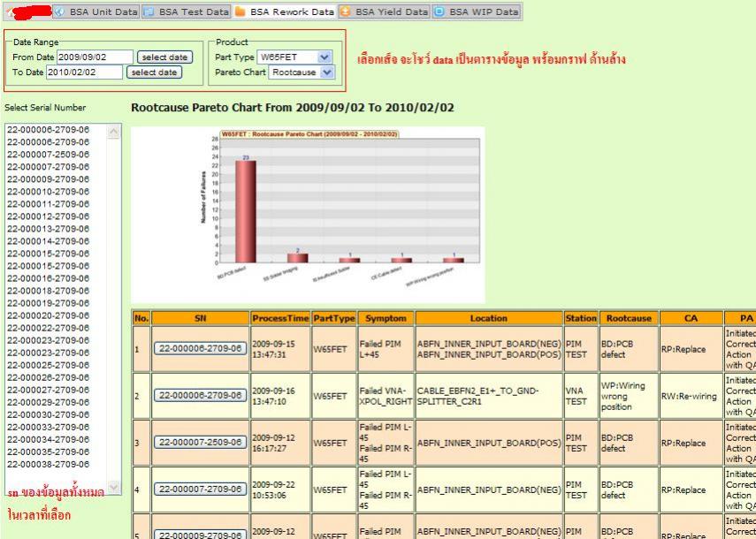Viewport: 756px width, 539px height.
Task: Select 22-000030-2709-06 in the serial list
Action: coord(49,414)
